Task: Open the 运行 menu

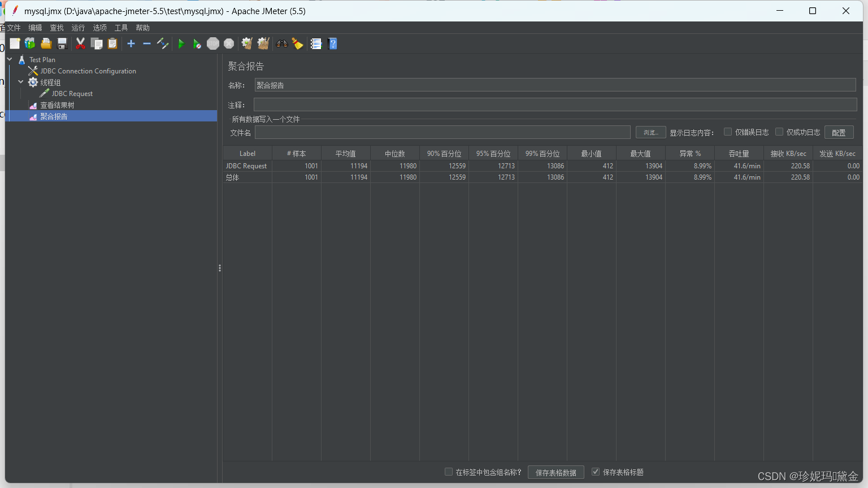Action: point(78,28)
